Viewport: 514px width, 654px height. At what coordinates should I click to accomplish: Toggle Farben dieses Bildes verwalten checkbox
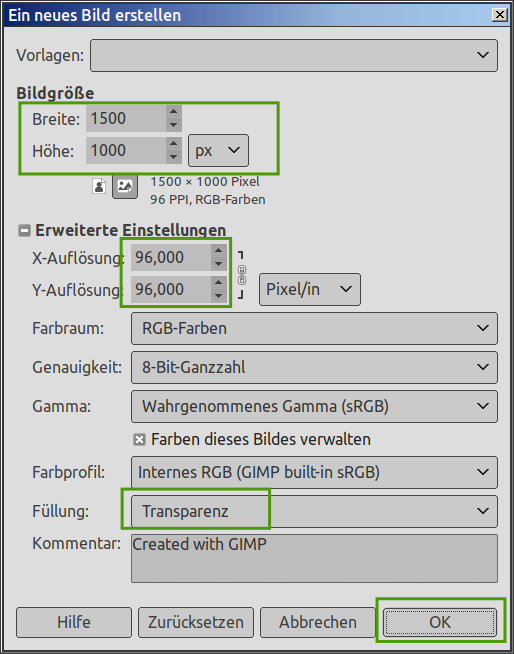[x=139, y=440]
